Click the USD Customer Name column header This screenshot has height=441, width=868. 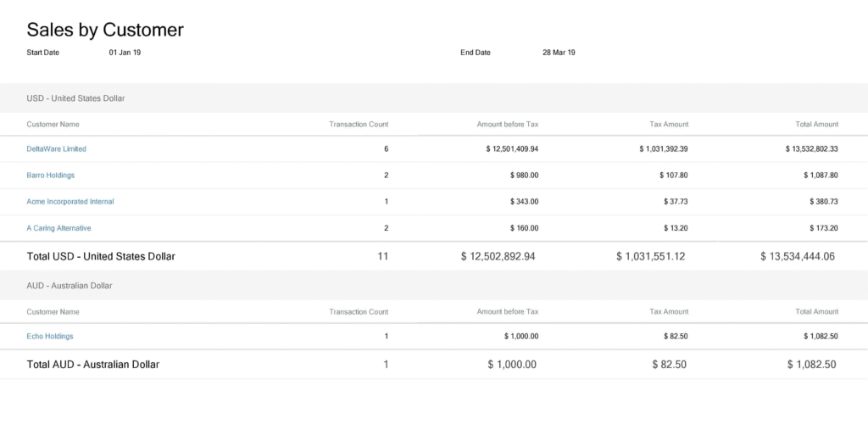[x=53, y=124]
